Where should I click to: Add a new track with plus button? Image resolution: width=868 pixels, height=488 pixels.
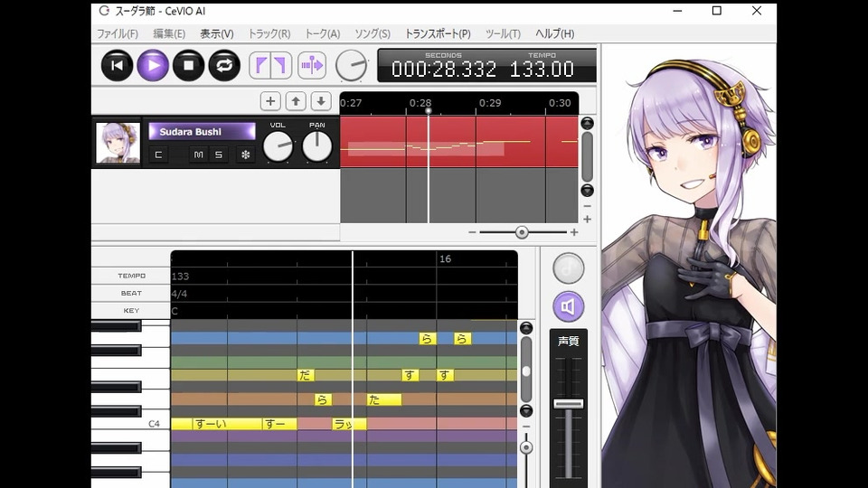[270, 101]
